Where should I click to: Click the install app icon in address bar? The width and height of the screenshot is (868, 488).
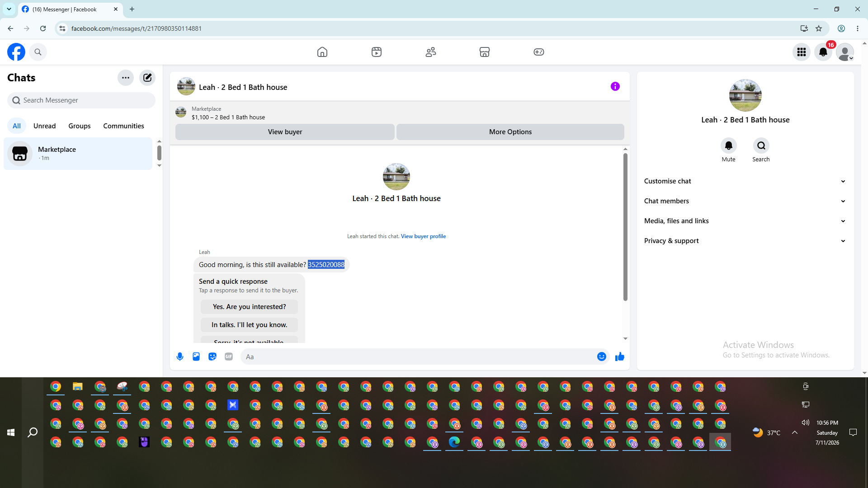[804, 28]
